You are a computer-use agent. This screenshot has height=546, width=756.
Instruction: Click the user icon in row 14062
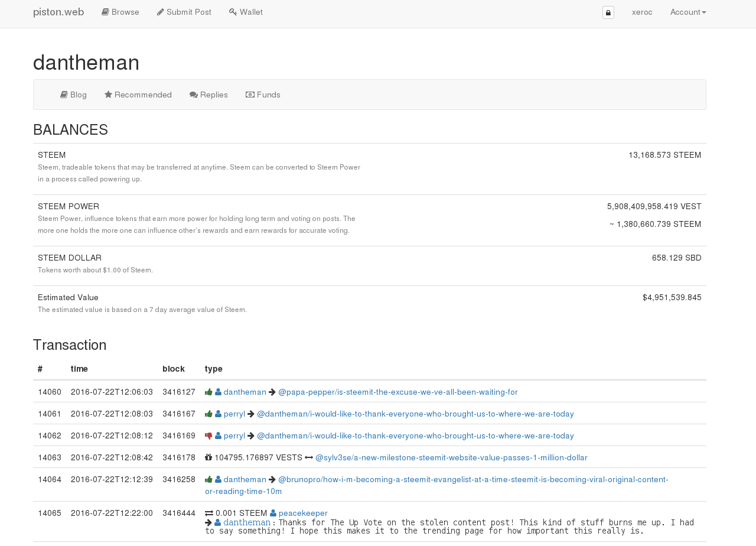[218, 435]
